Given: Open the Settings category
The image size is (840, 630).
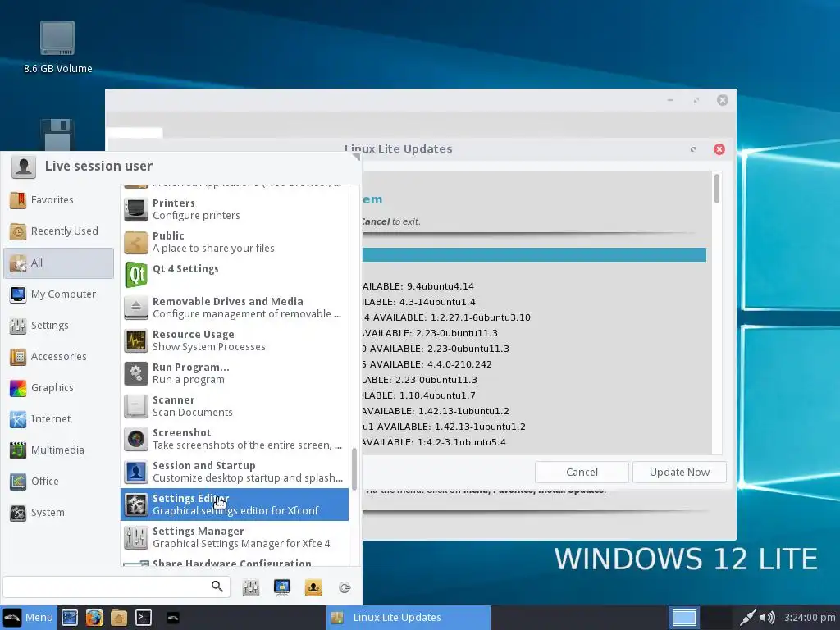Looking at the screenshot, I should coord(58,325).
